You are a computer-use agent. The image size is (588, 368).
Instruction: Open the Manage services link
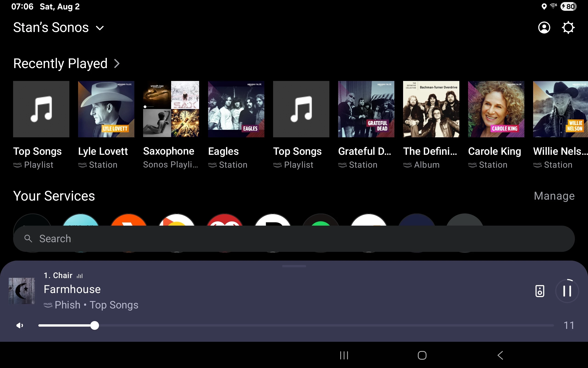click(x=554, y=196)
